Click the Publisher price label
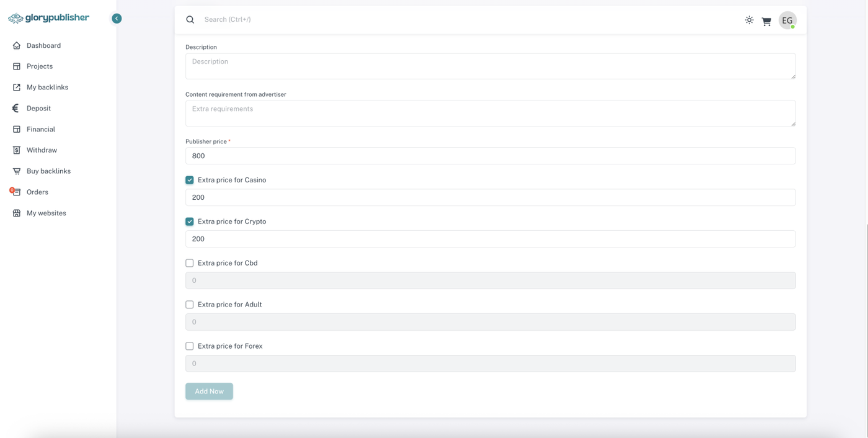Screen dimensions: 868x438 click(x=208, y=141)
